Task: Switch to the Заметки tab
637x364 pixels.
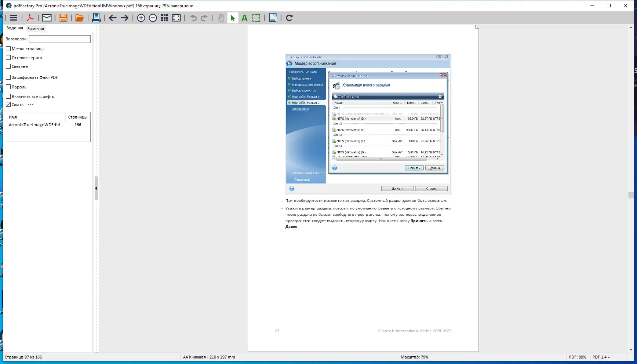Action: [x=36, y=29]
